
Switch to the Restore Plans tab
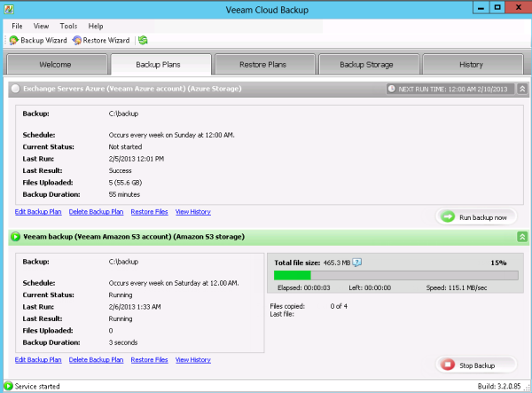tap(264, 65)
